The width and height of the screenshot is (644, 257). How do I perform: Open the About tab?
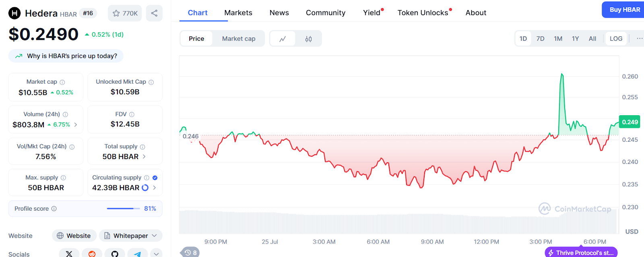tap(476, 12)
